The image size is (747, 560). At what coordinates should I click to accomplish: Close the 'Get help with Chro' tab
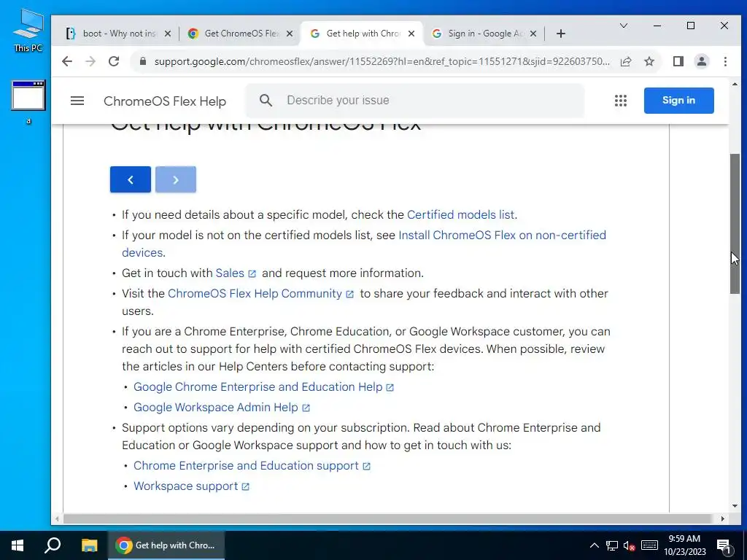[411, 34]
